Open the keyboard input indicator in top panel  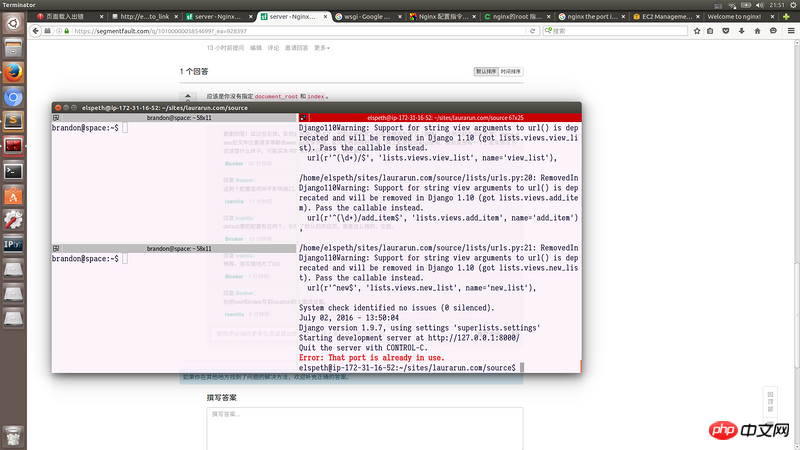click(x=718, y=5)
